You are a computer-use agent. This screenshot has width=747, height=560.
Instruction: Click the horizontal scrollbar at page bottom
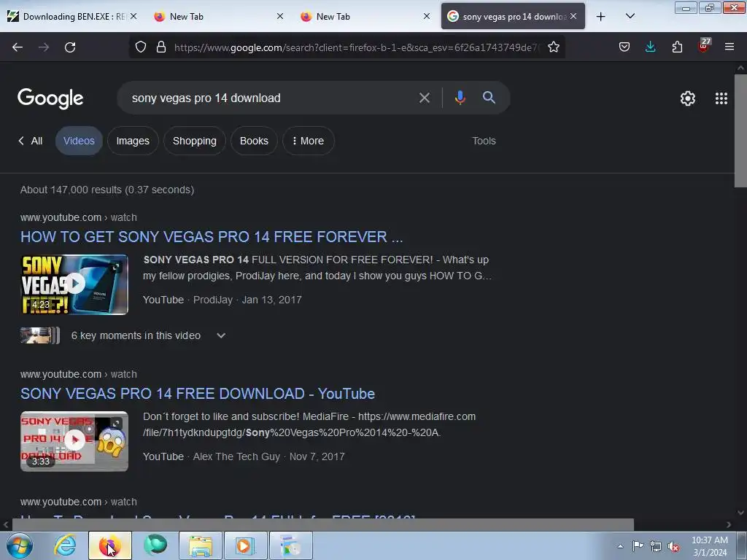click(x=323, y=524)
